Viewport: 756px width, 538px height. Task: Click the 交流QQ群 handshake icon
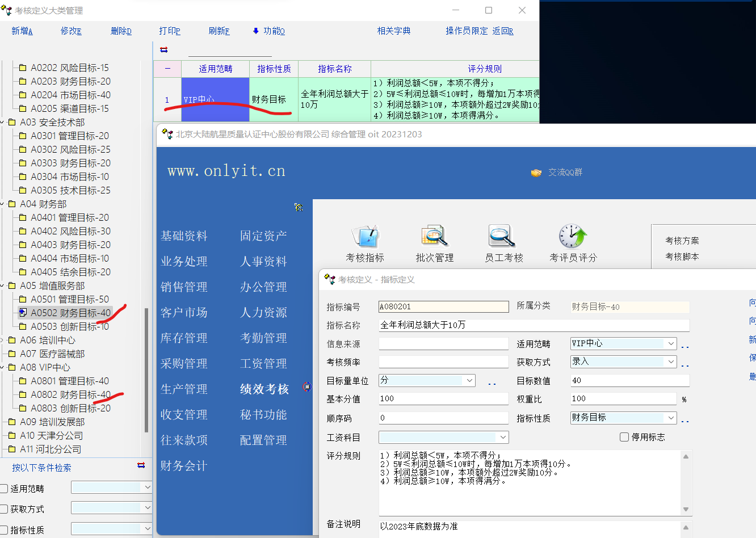(x=536, y=173)
